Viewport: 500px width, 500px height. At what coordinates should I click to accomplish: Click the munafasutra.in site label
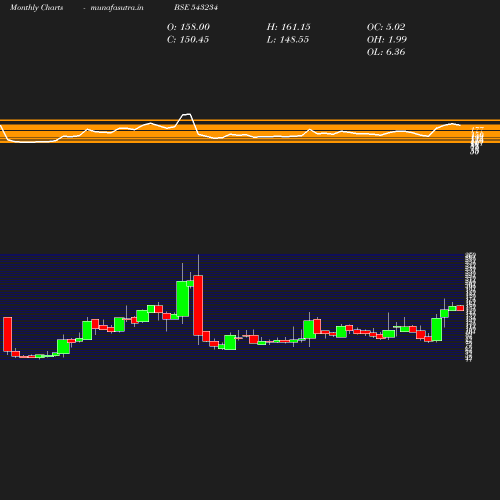coord(117,7)
